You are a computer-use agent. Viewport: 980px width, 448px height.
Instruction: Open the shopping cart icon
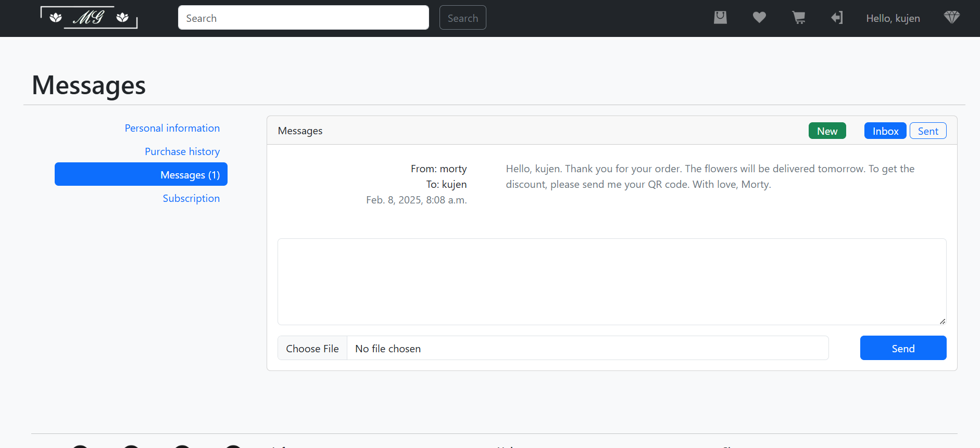[798, 18]
